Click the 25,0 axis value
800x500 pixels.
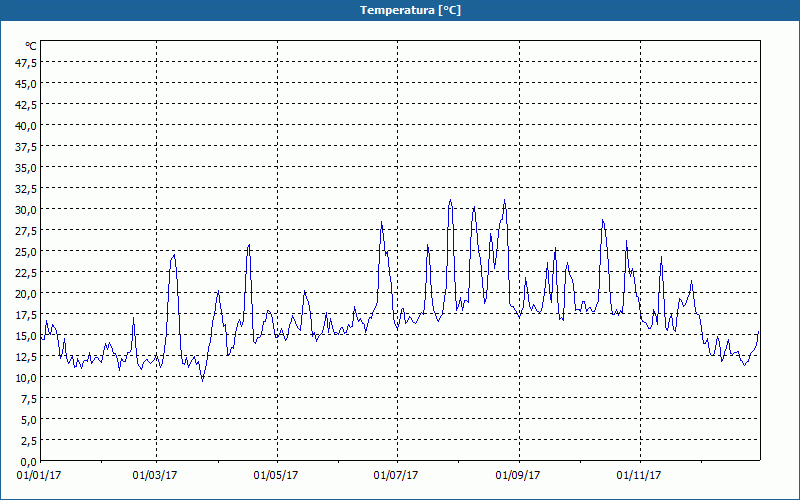26,252
